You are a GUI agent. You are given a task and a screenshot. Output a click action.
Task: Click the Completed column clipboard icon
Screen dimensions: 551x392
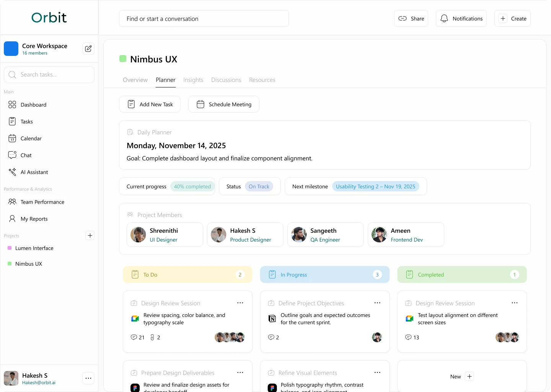(x=409, y=274)
